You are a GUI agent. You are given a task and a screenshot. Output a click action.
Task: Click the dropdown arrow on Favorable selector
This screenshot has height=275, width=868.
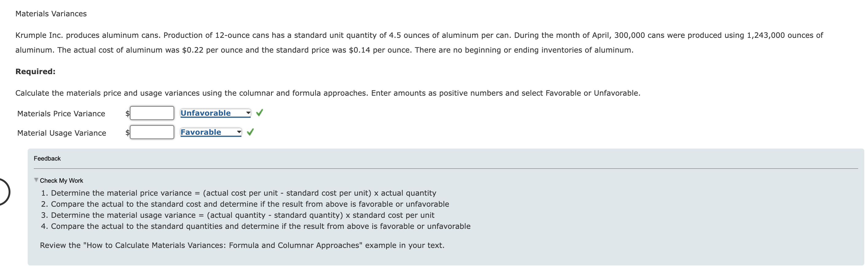(239, 132)
